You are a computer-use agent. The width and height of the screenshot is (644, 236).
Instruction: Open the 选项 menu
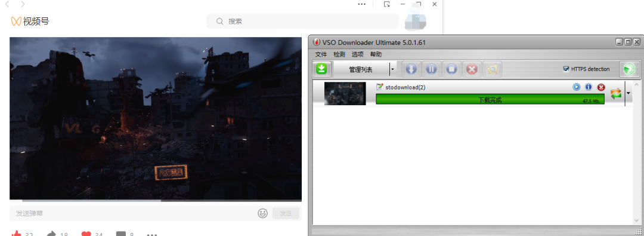(358, 54)
